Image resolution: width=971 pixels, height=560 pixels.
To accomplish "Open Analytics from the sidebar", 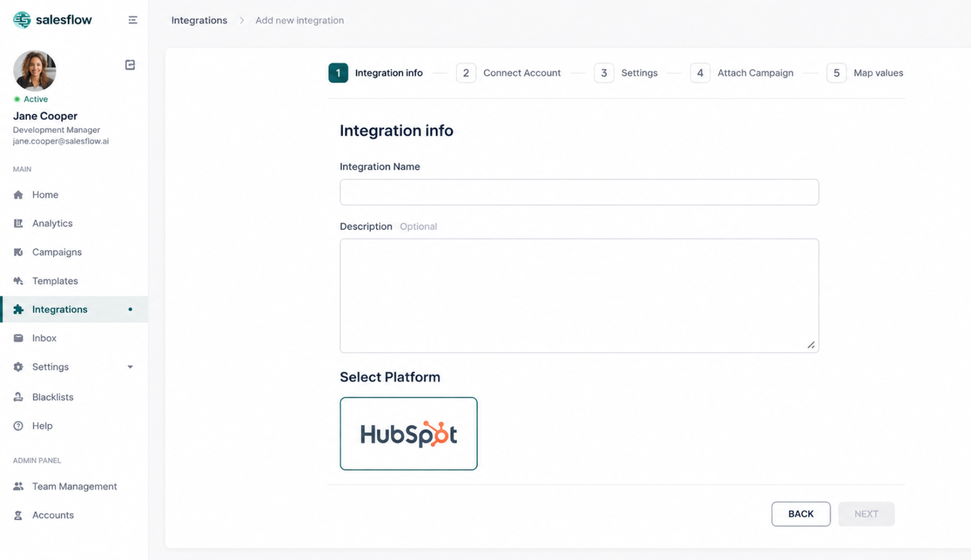I will point(74,223).
